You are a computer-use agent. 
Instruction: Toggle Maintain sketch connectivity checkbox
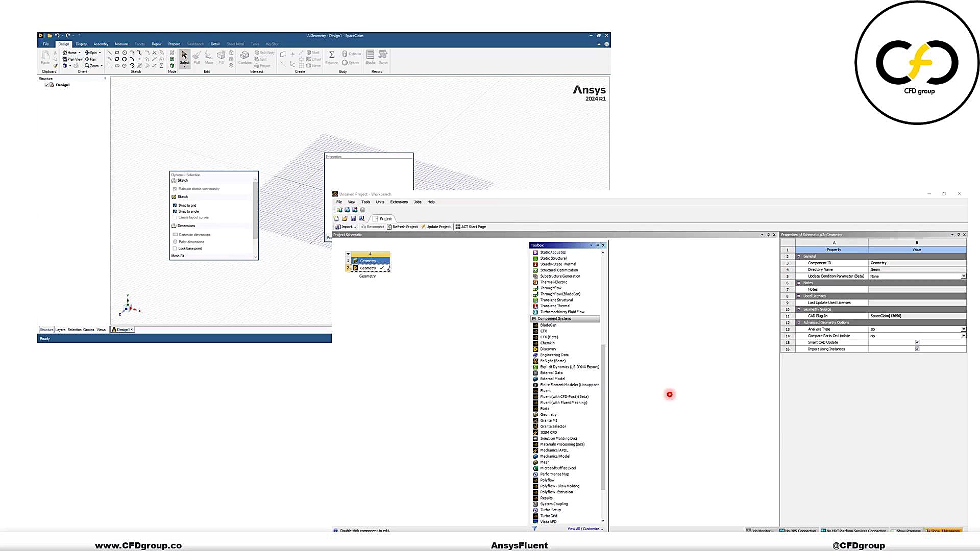point(175,189)
